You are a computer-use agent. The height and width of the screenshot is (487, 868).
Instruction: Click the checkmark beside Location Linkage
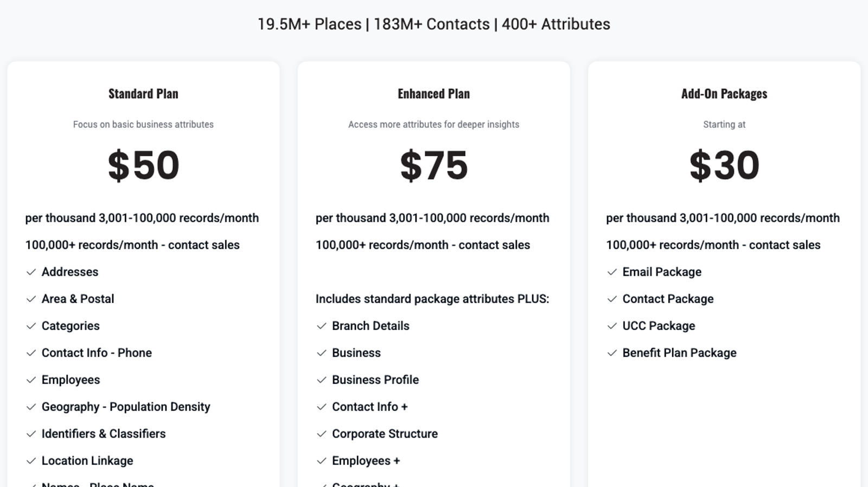click(x=31, y=461)
